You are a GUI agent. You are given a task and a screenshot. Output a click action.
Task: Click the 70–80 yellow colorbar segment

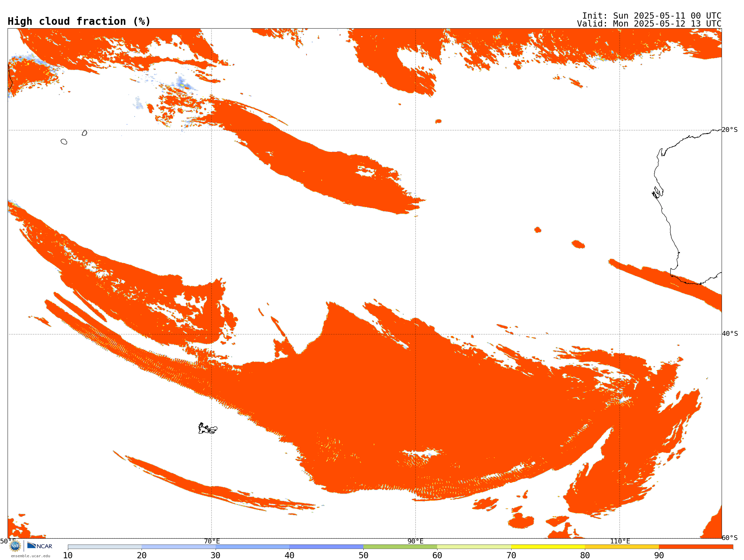[x=548, y=547]
